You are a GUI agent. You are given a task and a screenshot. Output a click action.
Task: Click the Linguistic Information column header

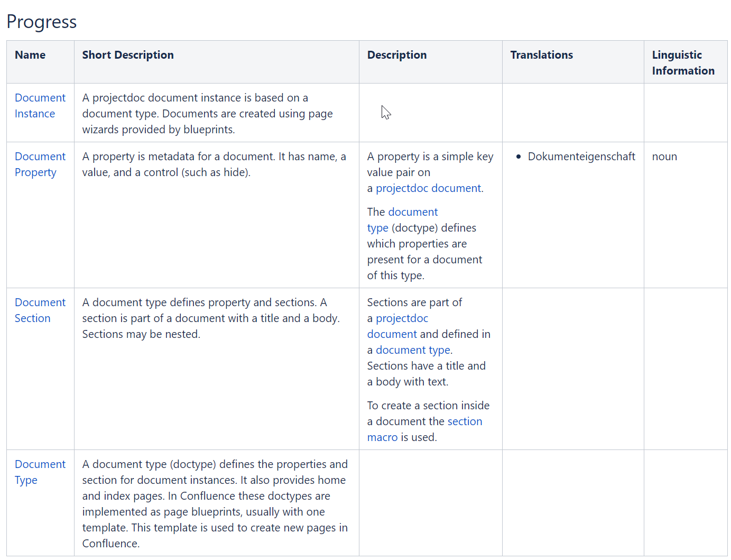point(682,62)
